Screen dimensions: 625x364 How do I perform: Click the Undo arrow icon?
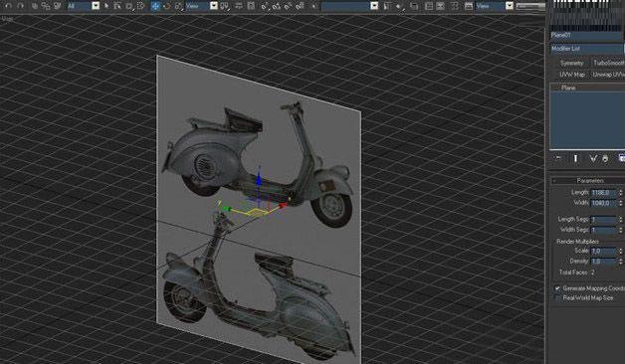[x=8, y=6]
